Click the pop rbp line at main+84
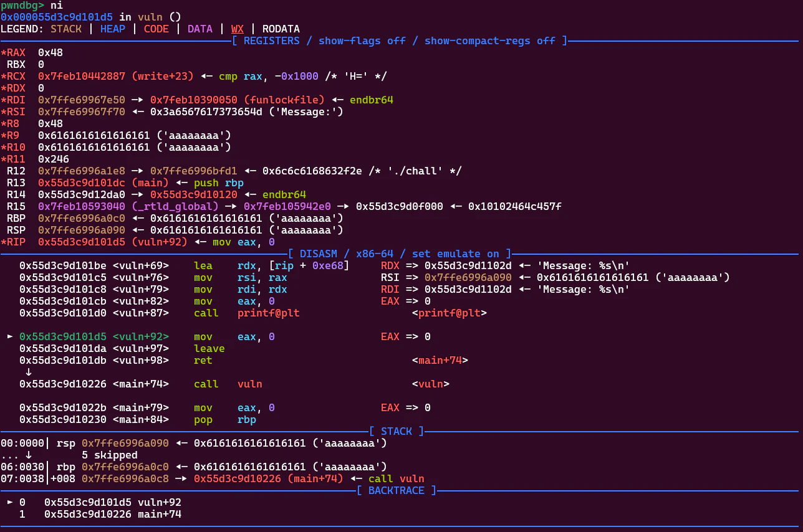Viewport: 803px width, 532px height. [x=137, y=419]
